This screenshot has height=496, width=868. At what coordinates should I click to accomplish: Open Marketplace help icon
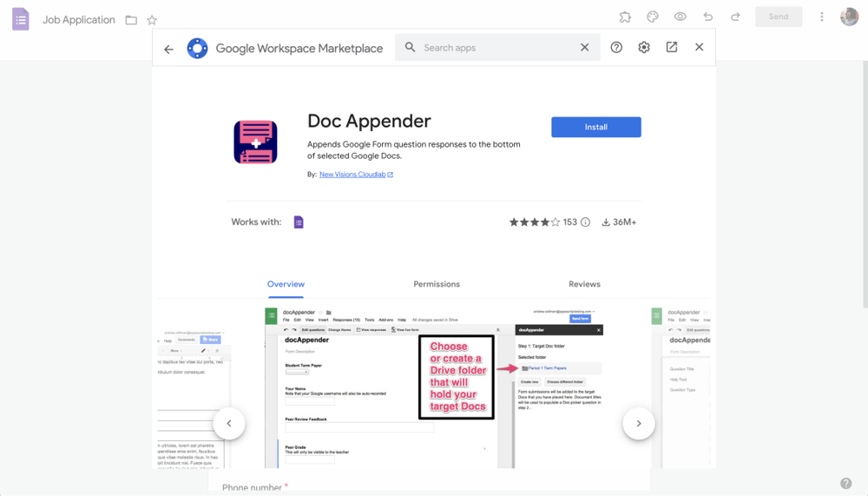[x=616, y=48]
